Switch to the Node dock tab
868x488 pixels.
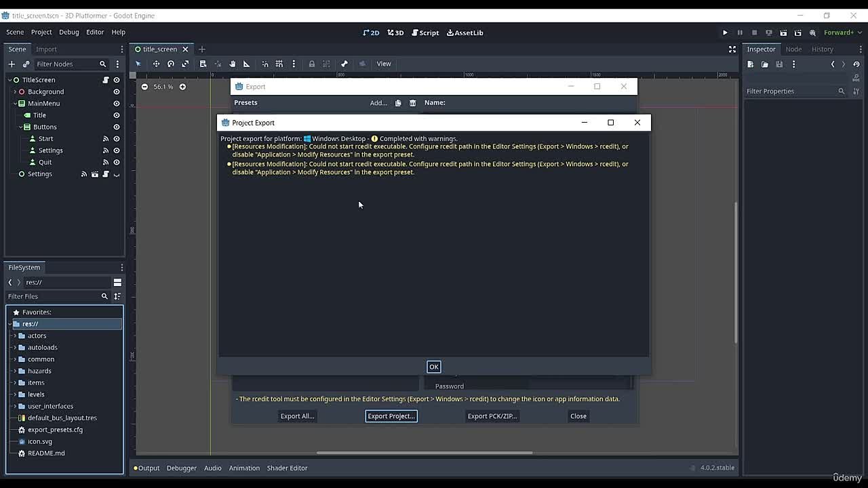point(793,49)
